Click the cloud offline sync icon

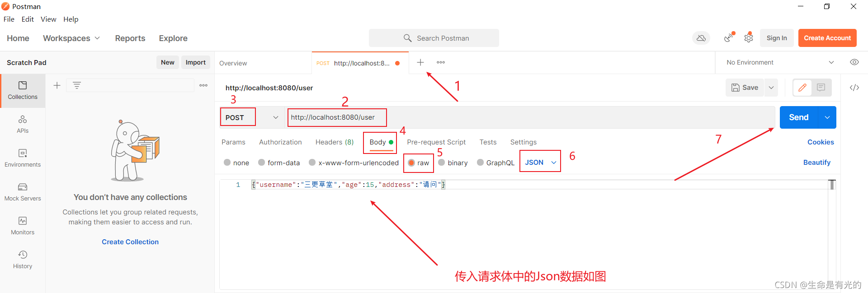tap(701, 38)
